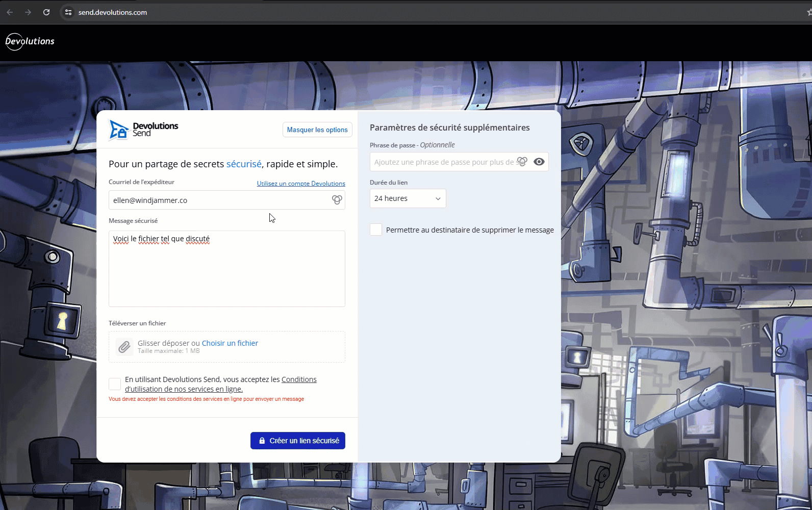Open the Durée du lien dropdown

click(408, 198)
